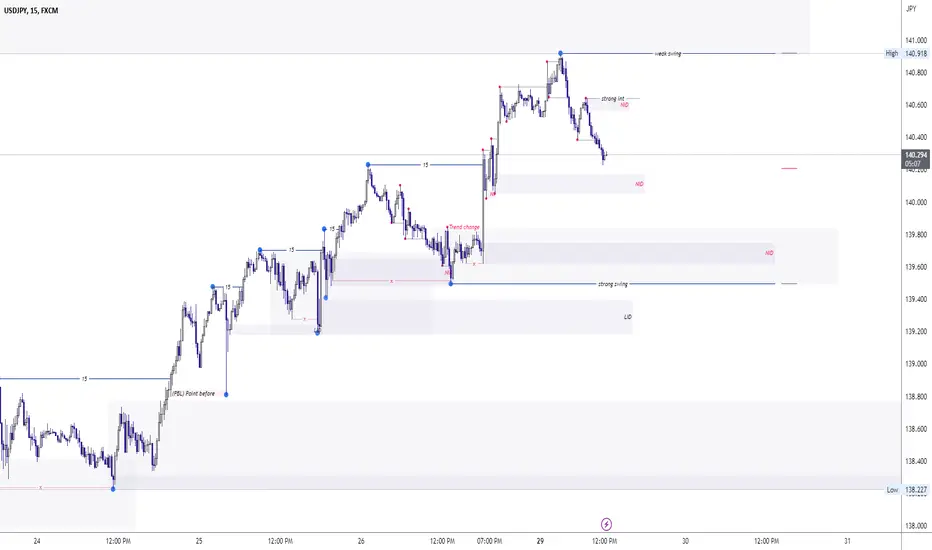Click the 31 date label on time axis
The height and width of the screenshot is (550, 932).
847,540
